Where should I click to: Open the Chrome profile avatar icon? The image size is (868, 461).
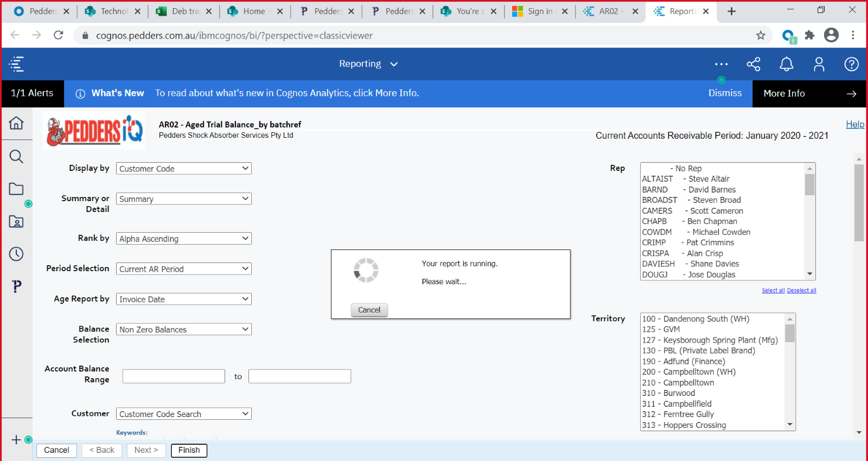click(x=831, y=35)
